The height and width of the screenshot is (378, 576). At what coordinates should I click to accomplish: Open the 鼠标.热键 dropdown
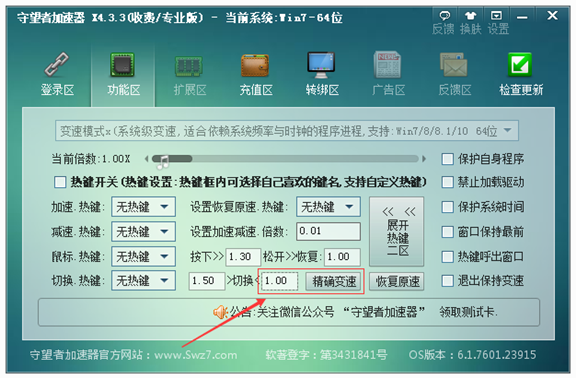pos(143,256)
